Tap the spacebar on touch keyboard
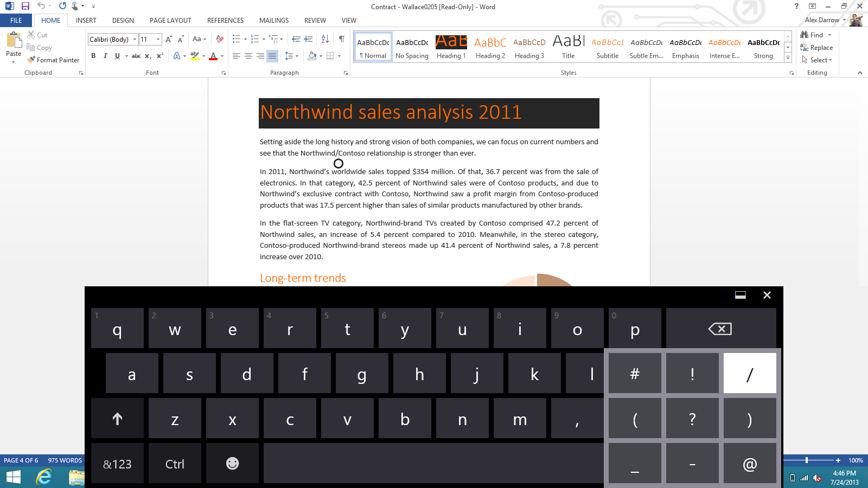Screen dimensions: 868x488 (x=433, y=464)
